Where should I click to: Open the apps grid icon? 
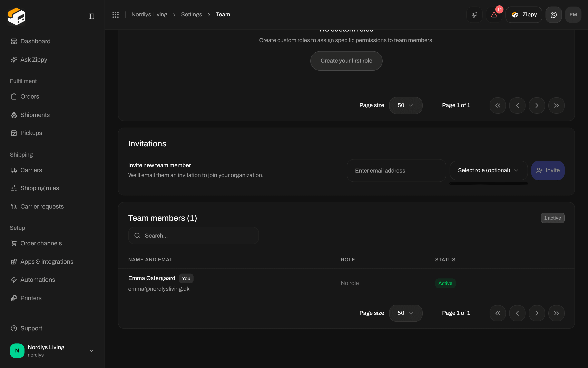click(115, 15)
